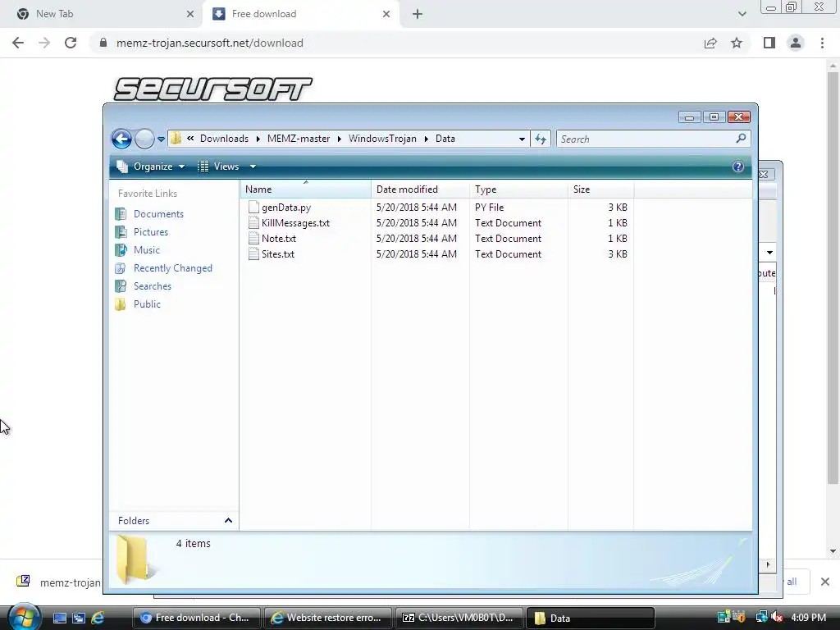Open a new Chrome tab with plus button
840x630 pixels.
pyautogui.click(x=418, y=15)
